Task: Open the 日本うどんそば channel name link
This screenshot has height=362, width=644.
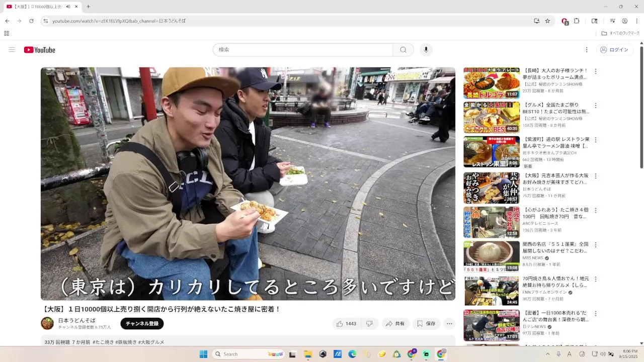Action: (76, 320)
